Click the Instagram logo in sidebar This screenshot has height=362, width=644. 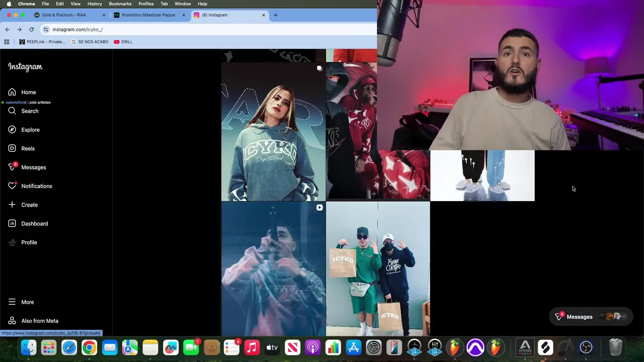pyautogui.click(x=25, y=67)
